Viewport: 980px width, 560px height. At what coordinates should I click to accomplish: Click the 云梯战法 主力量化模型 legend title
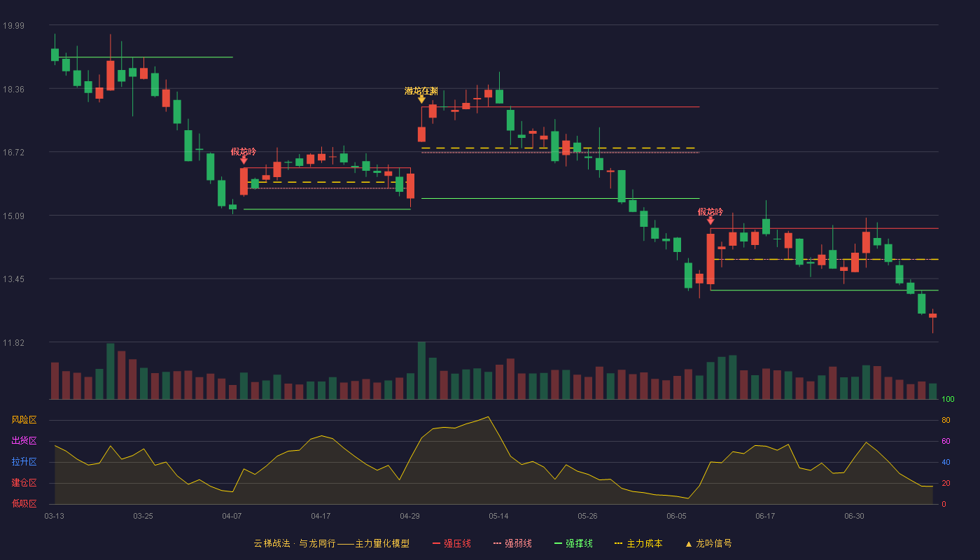[331, 543]
